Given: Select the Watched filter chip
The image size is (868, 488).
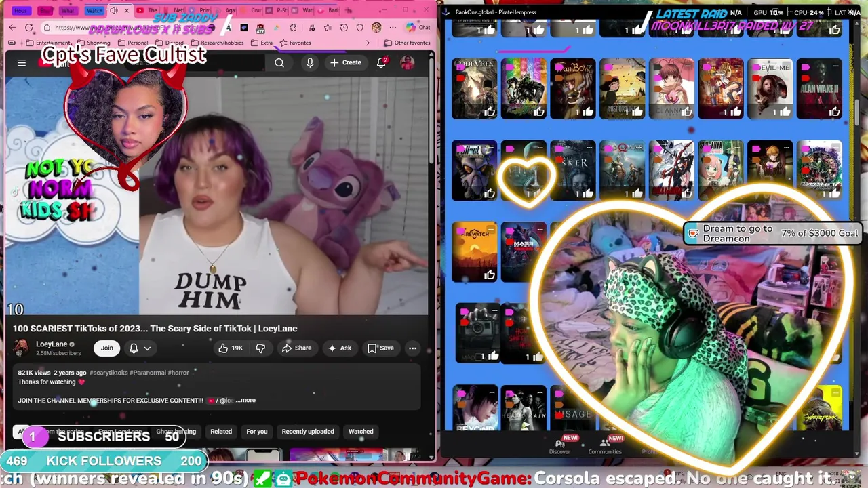Looking at the screenshot, I should pyautogui.click(x=361, y=432).
